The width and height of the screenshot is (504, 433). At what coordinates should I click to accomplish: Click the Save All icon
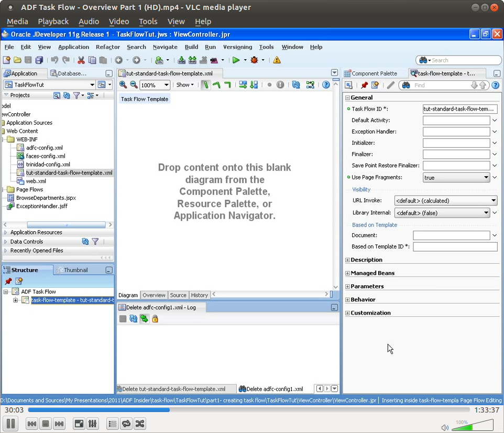pyautogui.click(x=39, y=60)
